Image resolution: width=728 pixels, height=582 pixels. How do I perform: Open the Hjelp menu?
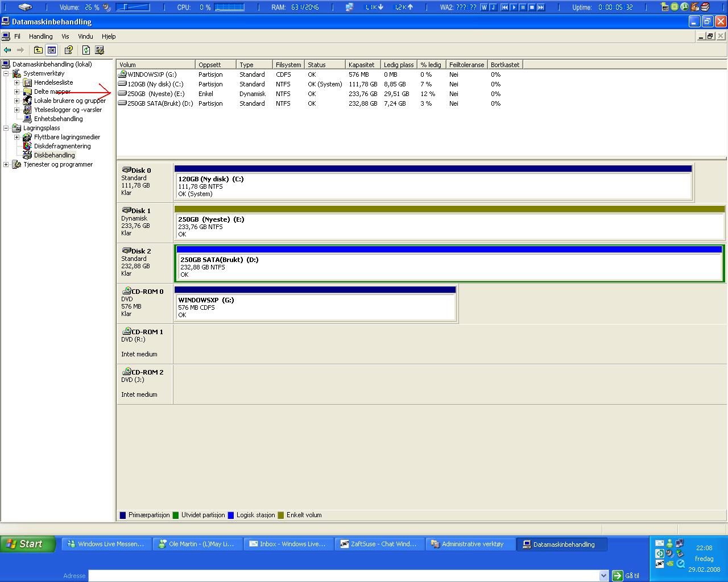click(109, 36)
